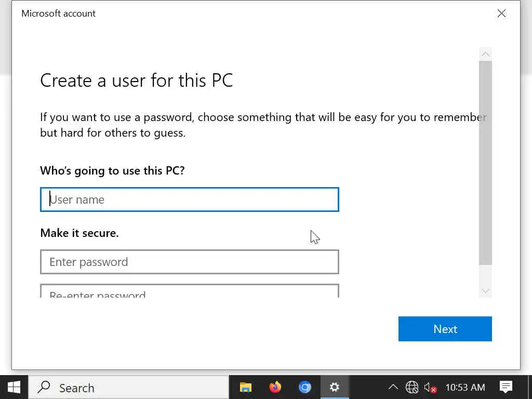This screenshot has width=532, height=399.
Task: Click the 'Who's going to use this PC?' label
Action: pyautogui.click(x=112, y=170)
